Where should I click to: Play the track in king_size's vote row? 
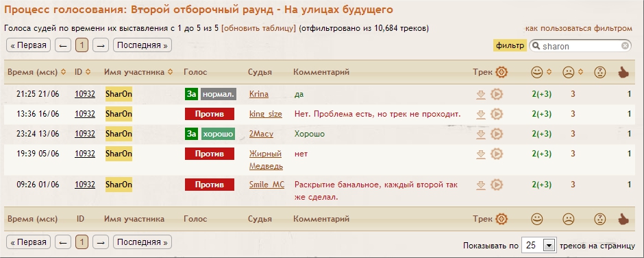[x=497, y=114]
